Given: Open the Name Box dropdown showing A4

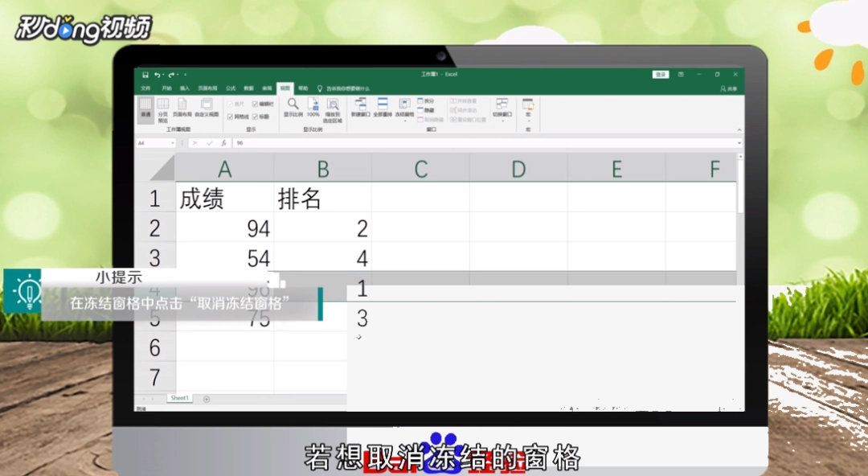Looking at the screenshot, I should tap(173, 143).
